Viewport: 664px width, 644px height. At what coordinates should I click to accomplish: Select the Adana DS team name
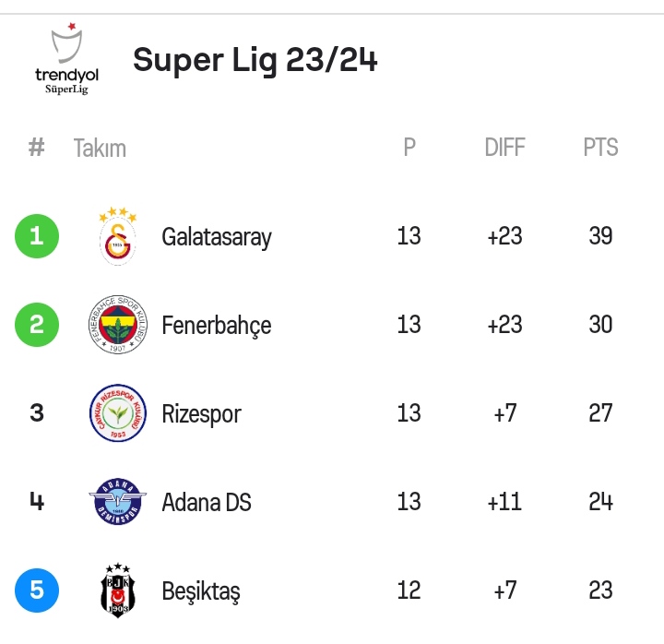tap(207, 503)
